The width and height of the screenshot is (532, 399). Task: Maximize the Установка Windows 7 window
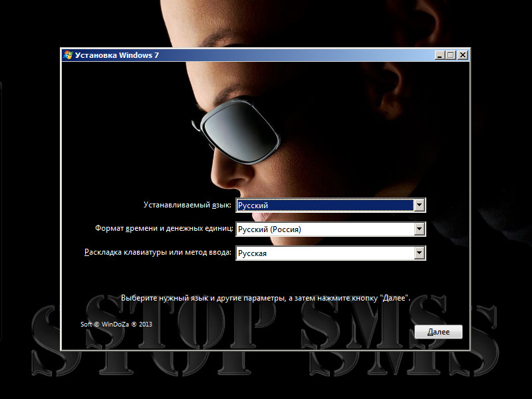click(451, 55)
